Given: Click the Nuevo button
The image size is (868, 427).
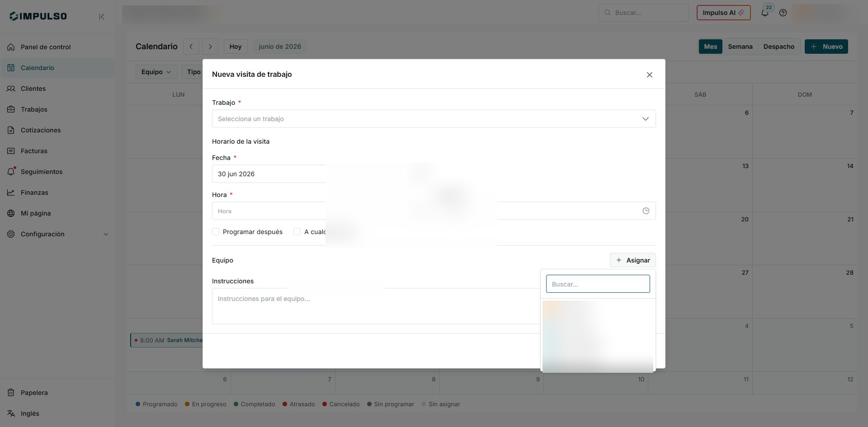Looking at the screenshot, I should click(826, 47).
